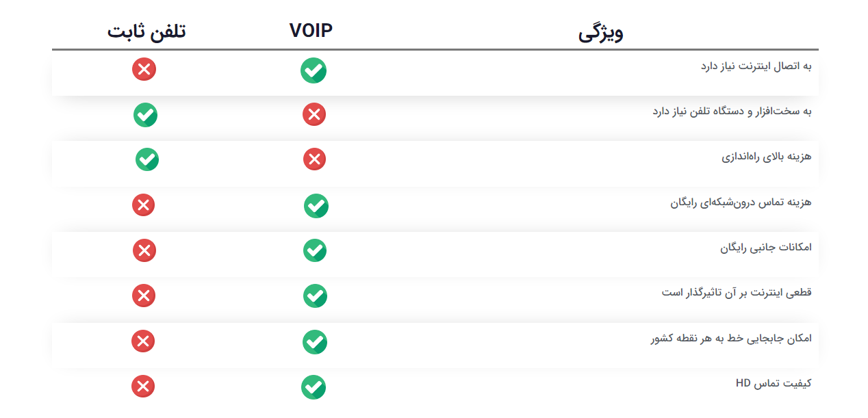This screenshot has width=868, height=418.
Task: Click تلفن ثابت red cross for free in-network call cost
Action: coord(144,205)
